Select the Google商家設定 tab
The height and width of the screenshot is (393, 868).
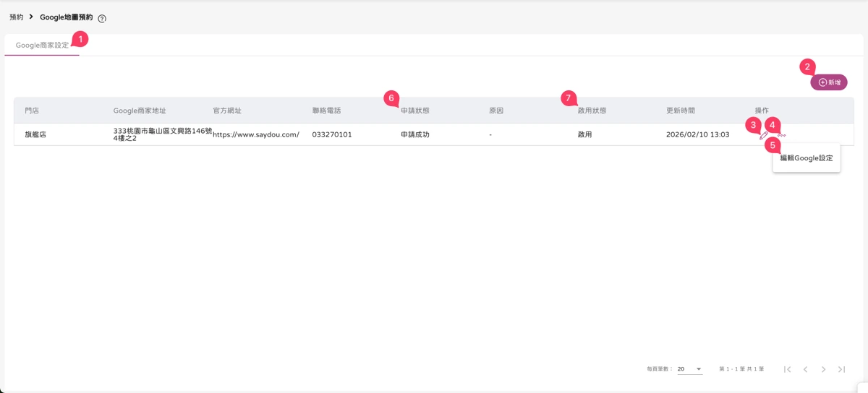coord(42,45)
